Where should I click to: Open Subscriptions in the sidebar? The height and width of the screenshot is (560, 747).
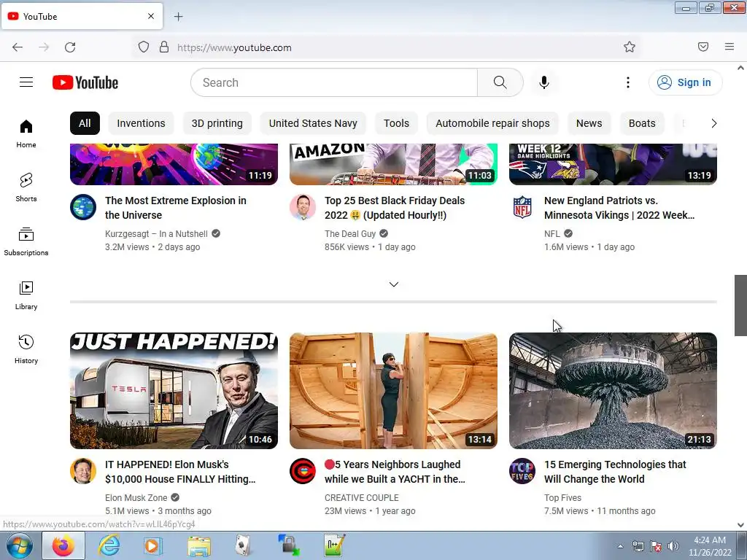[26, 242]
